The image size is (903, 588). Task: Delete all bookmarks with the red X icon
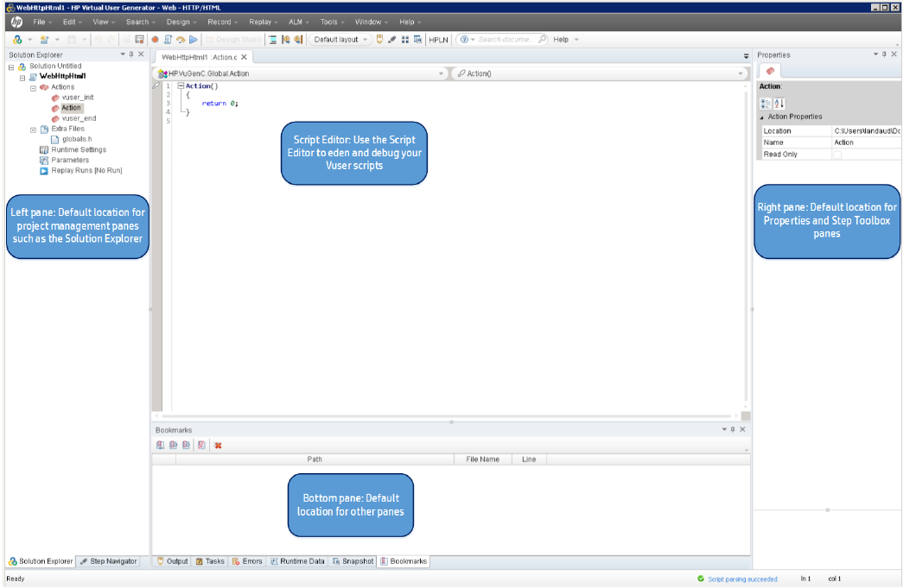click(x=218, y=445)
